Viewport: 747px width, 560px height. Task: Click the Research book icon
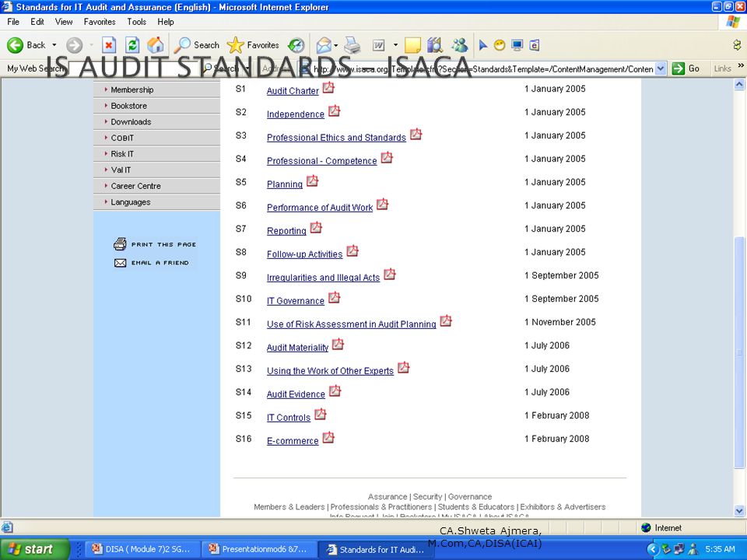tap(434, 45)
